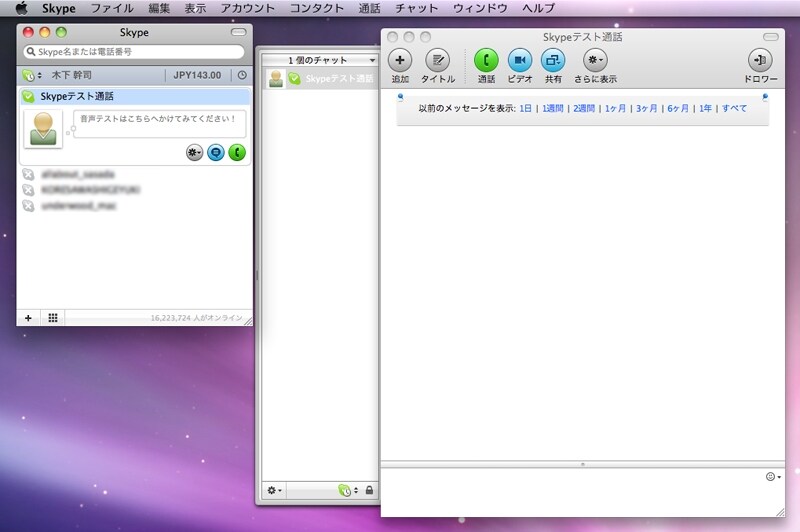The height and width of the screenshot is (532, 800).
Task: Open the アカウント menu
Action: point(247,8)
